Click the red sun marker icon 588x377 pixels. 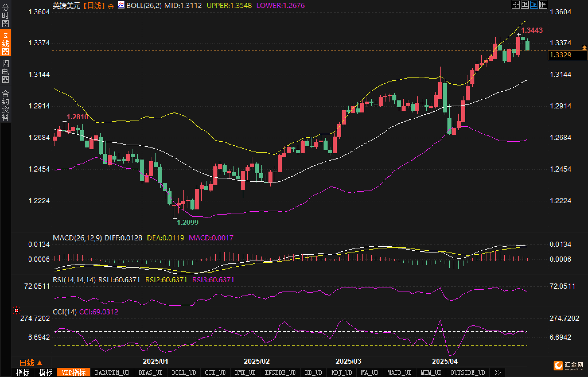tap(17, 310)
